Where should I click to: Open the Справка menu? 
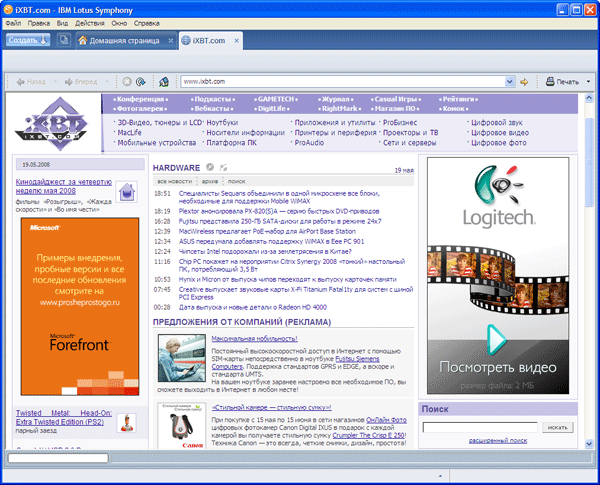147,23
